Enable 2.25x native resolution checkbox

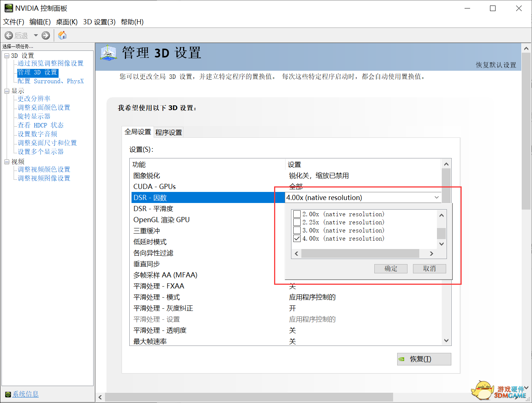(x=297, y=222)
